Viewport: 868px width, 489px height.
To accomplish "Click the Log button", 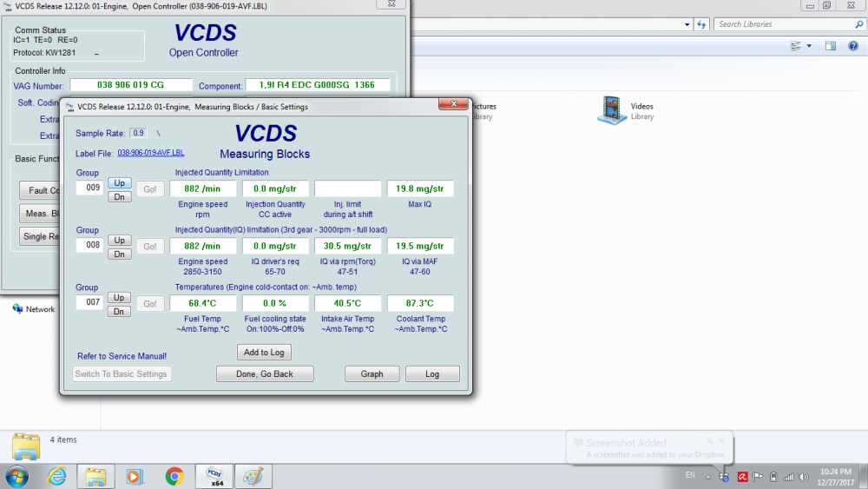I will click(x=432, y=373).
